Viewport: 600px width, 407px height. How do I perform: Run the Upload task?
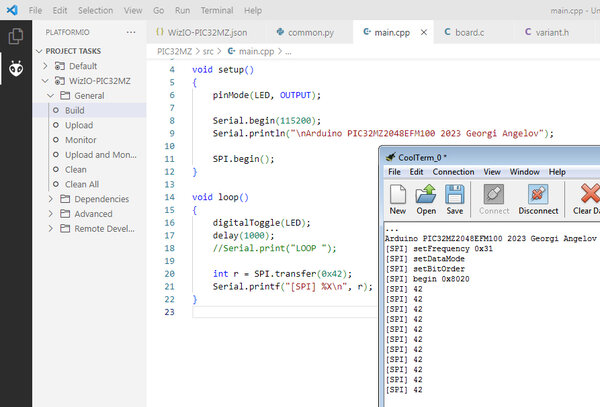tap(79, 125)
